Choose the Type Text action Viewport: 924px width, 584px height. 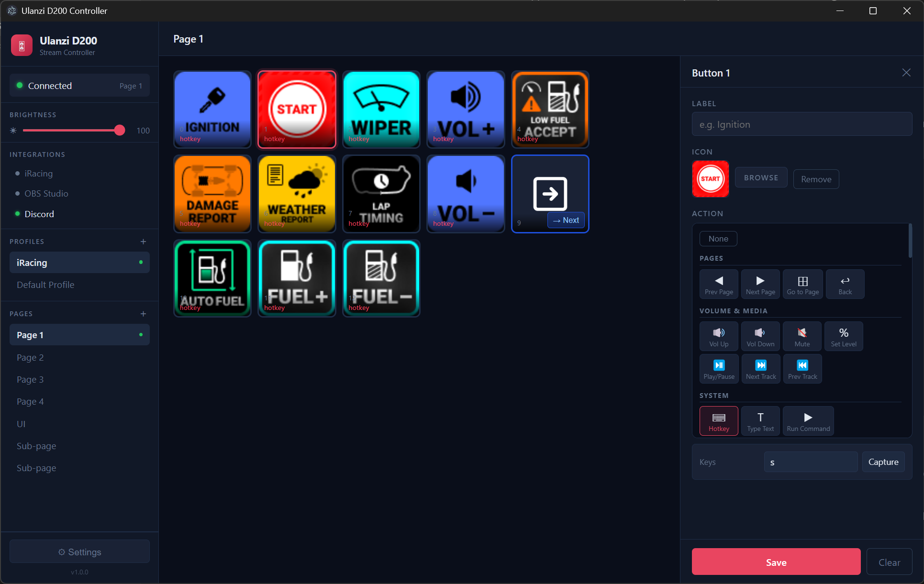click(x=760, y=421)
